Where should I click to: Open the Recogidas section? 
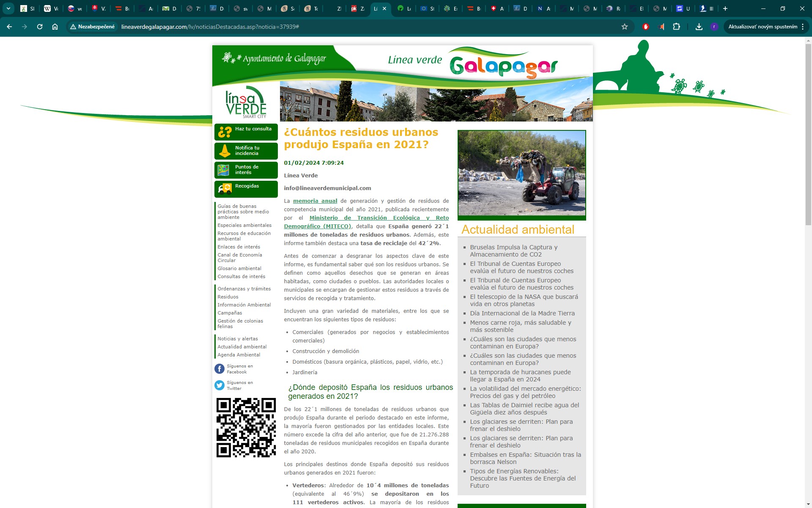(246, 189)
